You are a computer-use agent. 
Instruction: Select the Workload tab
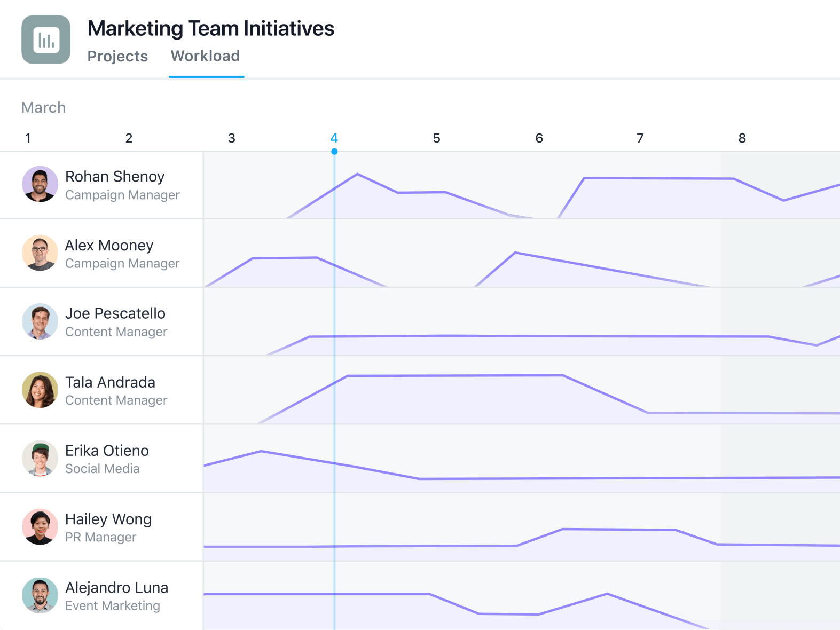(x=206, y=56)
